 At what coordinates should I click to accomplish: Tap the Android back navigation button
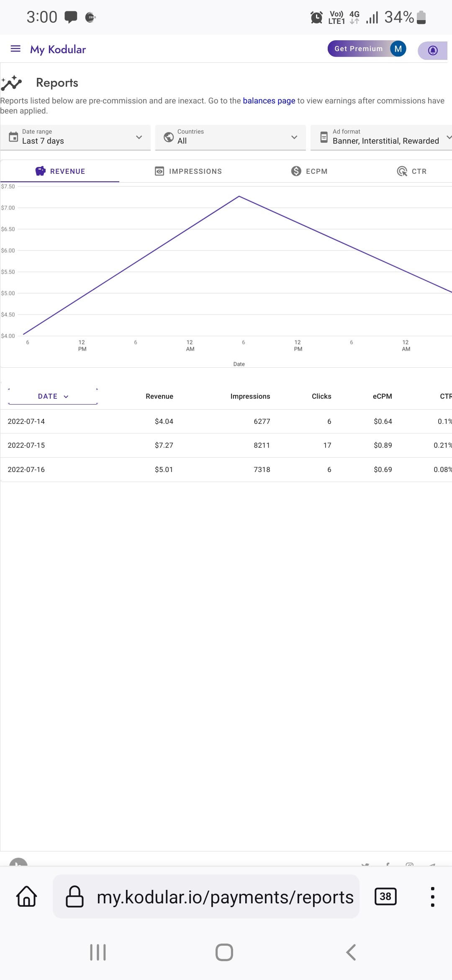click(351, 952)
